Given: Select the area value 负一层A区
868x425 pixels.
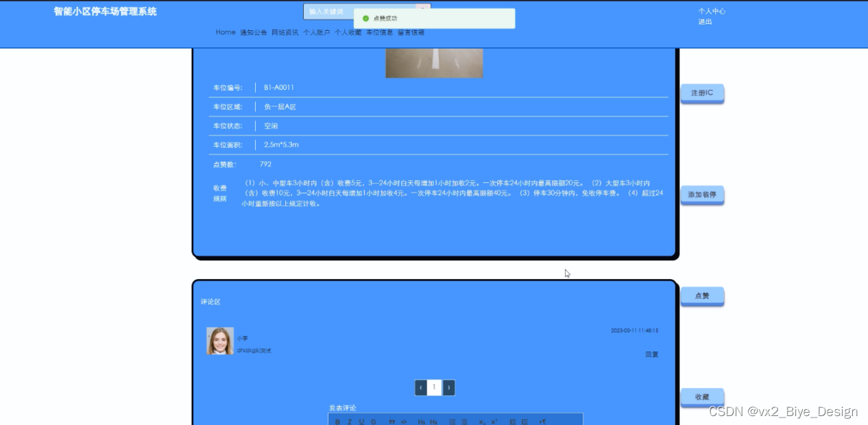Looking at the screenshot, I should pos(280,107).
